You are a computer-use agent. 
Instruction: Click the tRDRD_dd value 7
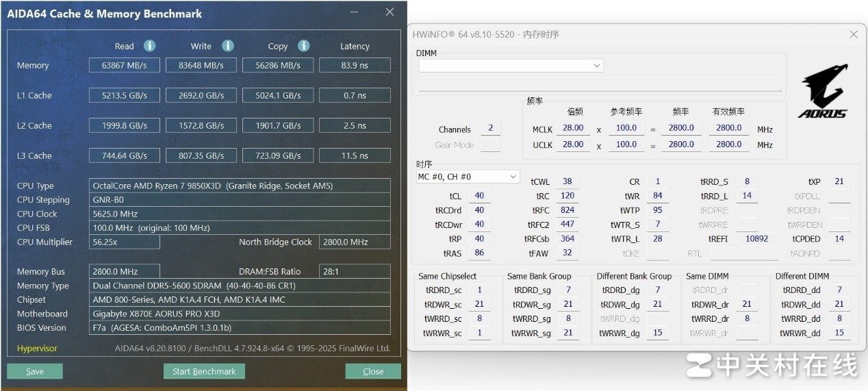pos(839,290)
